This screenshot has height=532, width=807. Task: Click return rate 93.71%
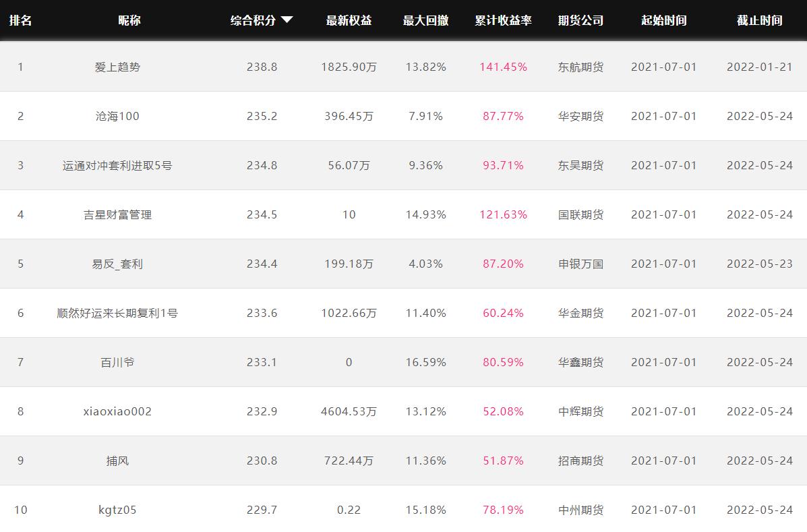[504, 166]
